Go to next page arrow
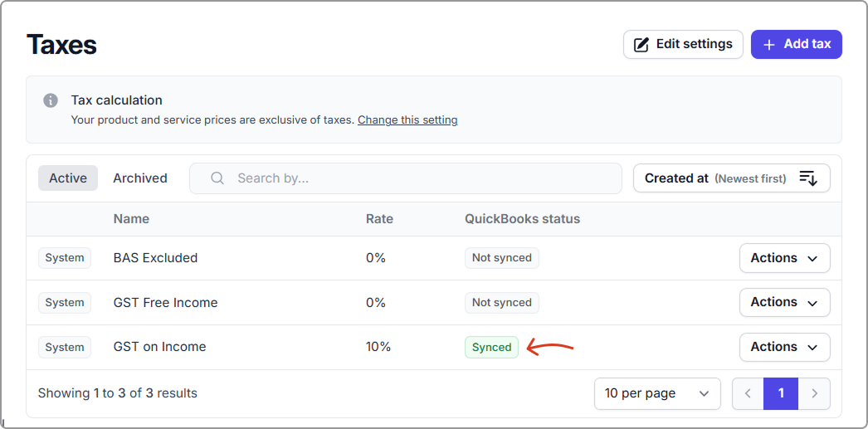Screen dimensions: 868x429 click(x=814, y=393)
